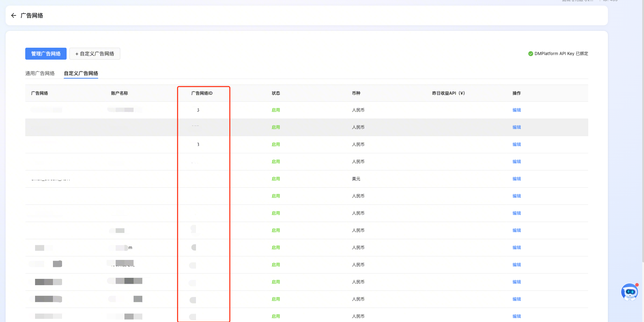Click 编辑 in the first table row
The width and height of the screenshot is (644, 322).
(x=516, y=110)
